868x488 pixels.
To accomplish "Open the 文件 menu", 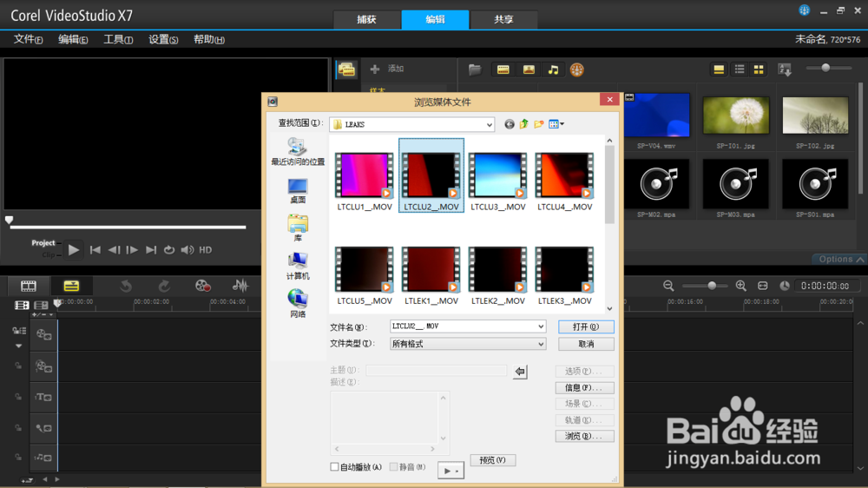I will coord(28,39).
